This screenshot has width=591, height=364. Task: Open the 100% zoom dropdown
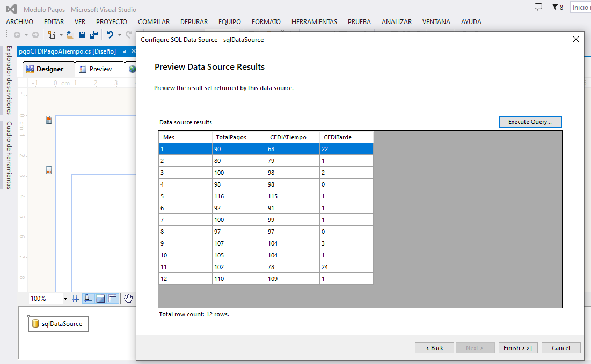coord(65,299)
